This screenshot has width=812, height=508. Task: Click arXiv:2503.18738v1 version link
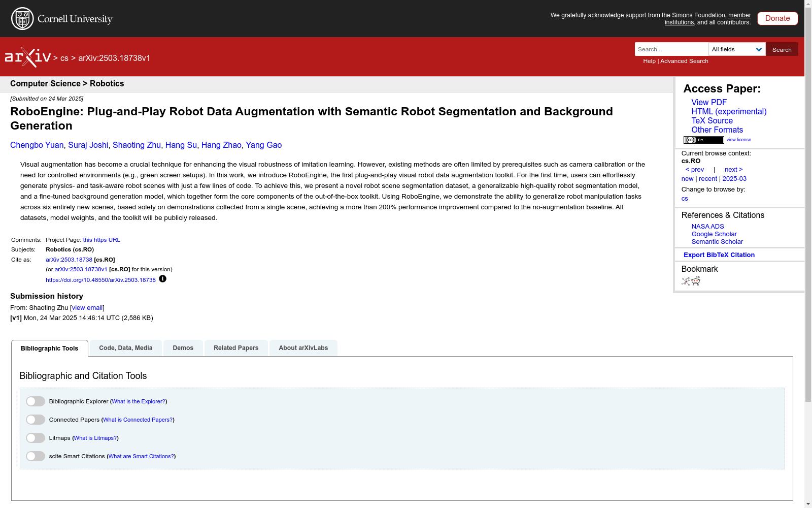pos(81,269)
